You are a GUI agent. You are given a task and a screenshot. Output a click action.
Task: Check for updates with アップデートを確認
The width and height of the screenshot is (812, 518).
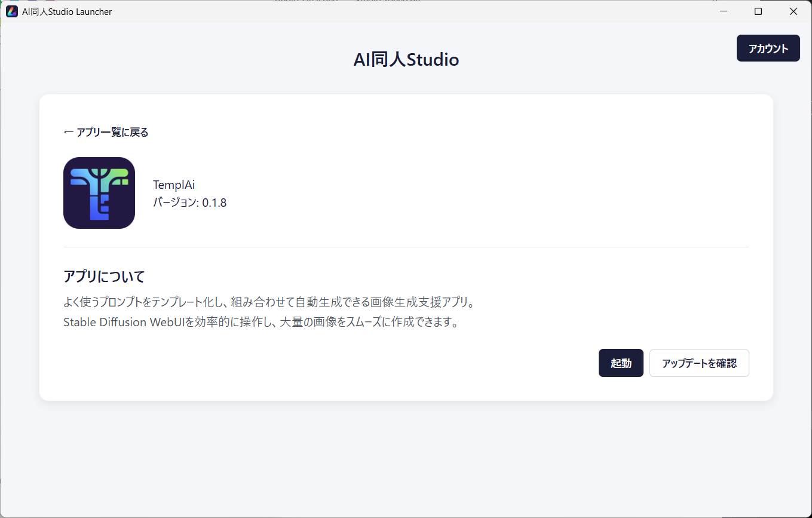699,363
